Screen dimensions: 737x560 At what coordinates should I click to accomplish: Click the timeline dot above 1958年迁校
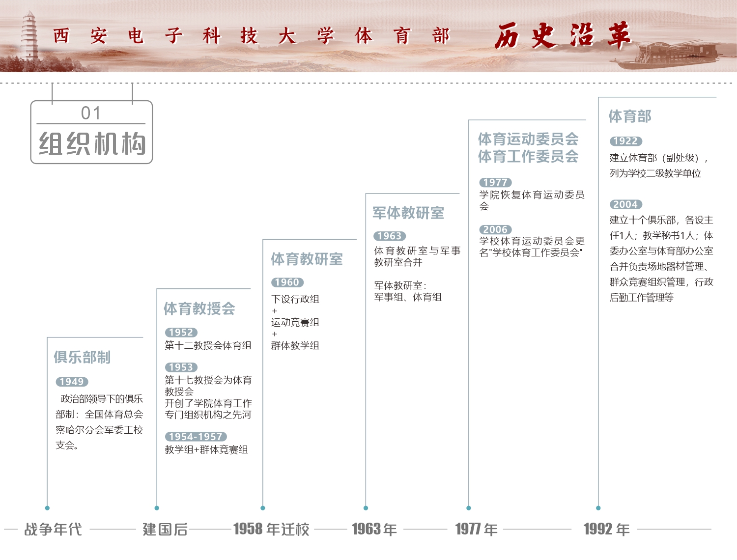click(263, 508)
